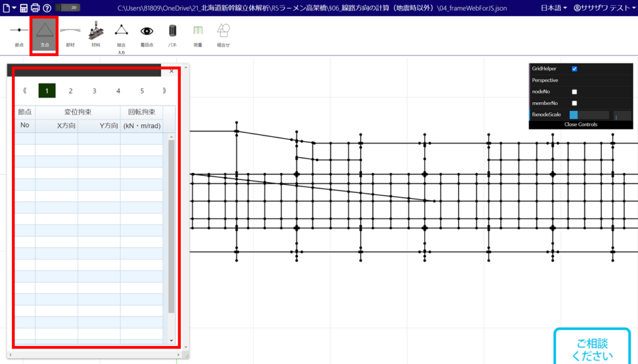Go to previous pages with « arrow

coord(24,91)
